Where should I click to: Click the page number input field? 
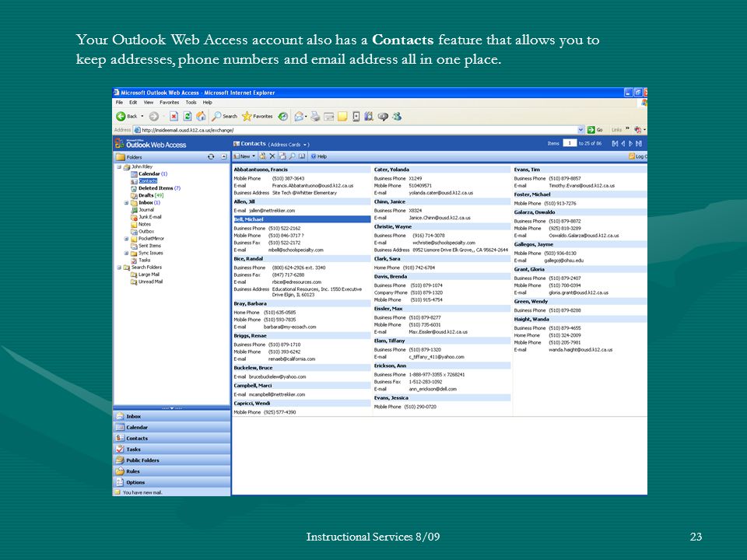pyautogui.click(x=570, y=143)
